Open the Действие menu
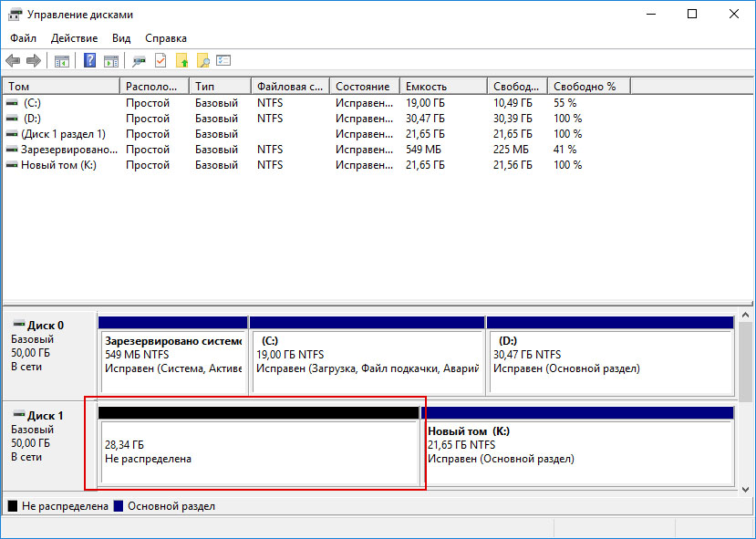756x539 pixels. pyautogui.click(x=74, y=38)
